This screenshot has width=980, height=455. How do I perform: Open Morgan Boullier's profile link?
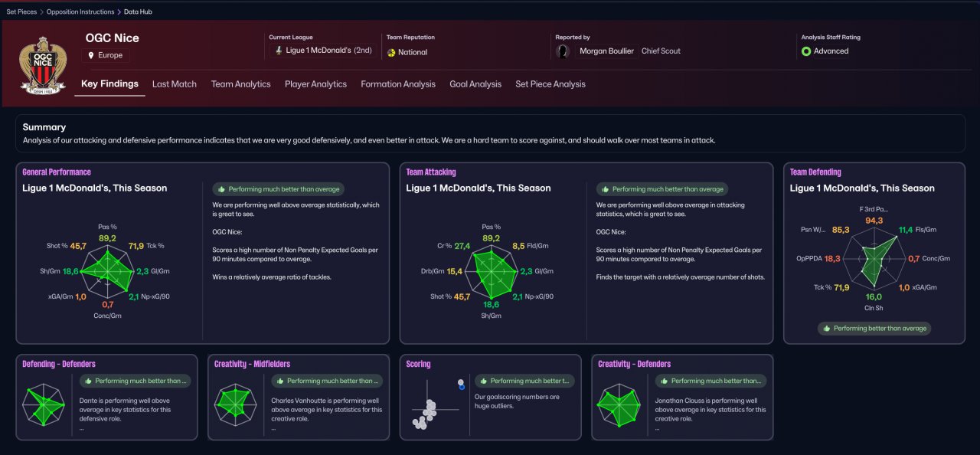point(606,51)
